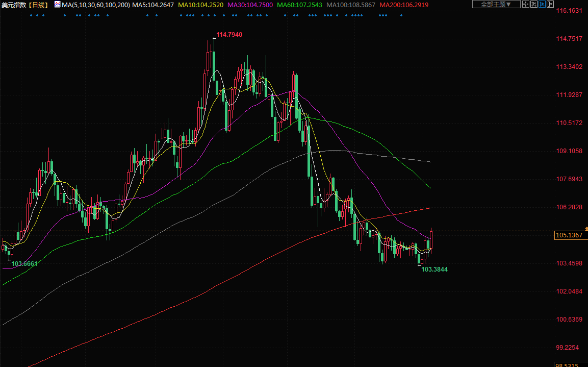The image size is (588, 367).
Task: Select the gray MA100 legend label
Action: 351,5
